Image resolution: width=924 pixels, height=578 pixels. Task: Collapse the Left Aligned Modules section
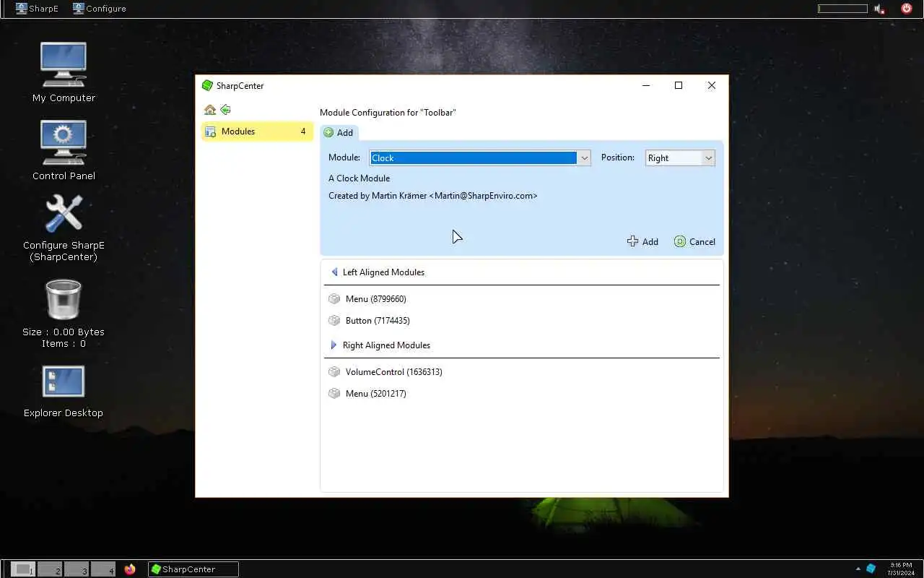click(334, 272)
